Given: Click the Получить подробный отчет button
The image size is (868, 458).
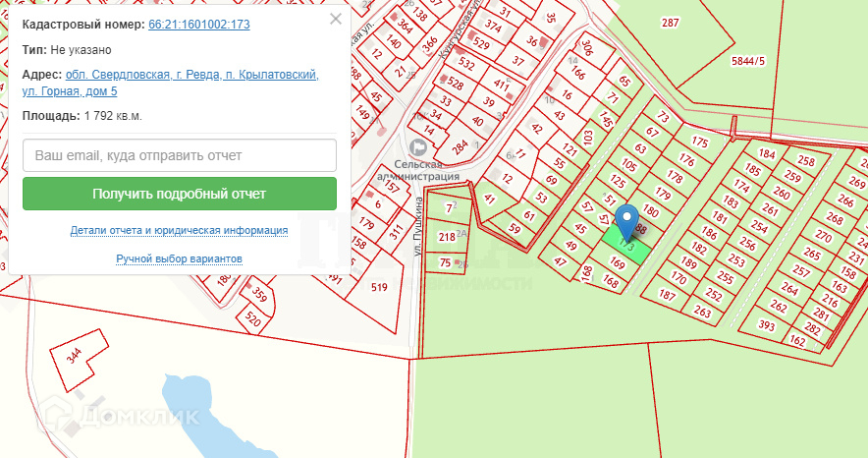Looking at the screenshot, I should tap(180, 194).
